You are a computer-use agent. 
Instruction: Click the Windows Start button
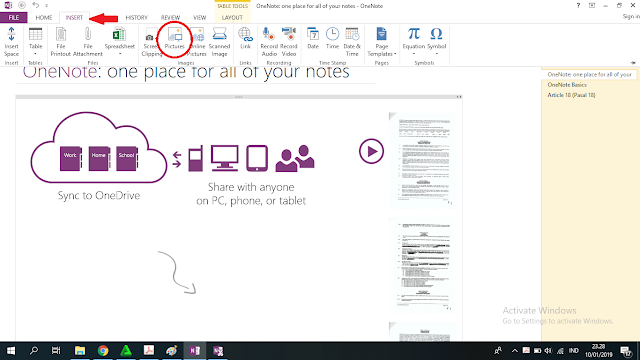coord(11,351)
